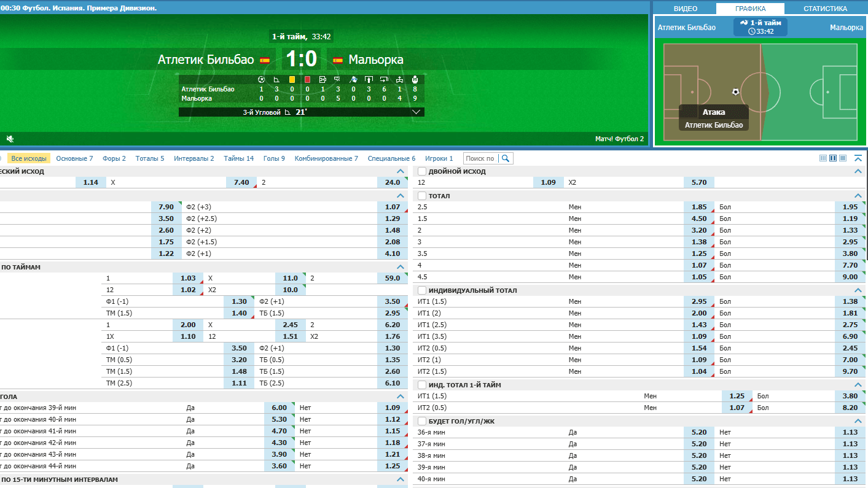
Task: Click the substitutions player icon in stats header
Action: pyautogui.click(x=415, y=79)
